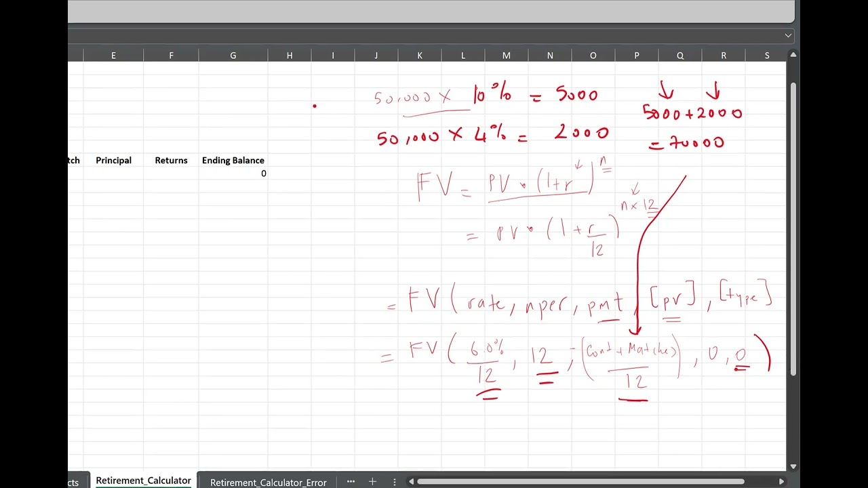Click the partially visible 'tch' header cell

[x=75, y=160]
